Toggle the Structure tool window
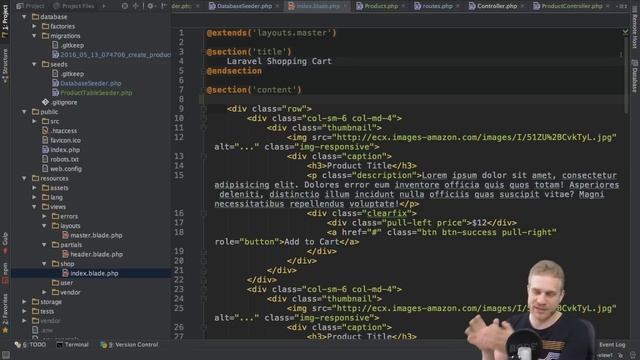The height and width of the screenshot is (360, 640). click(5, 65)
